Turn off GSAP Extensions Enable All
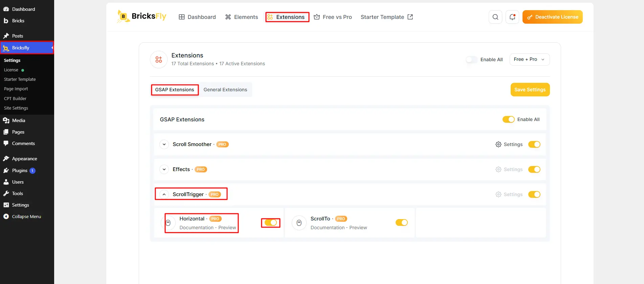644x284 pixels. click(509, 119)
